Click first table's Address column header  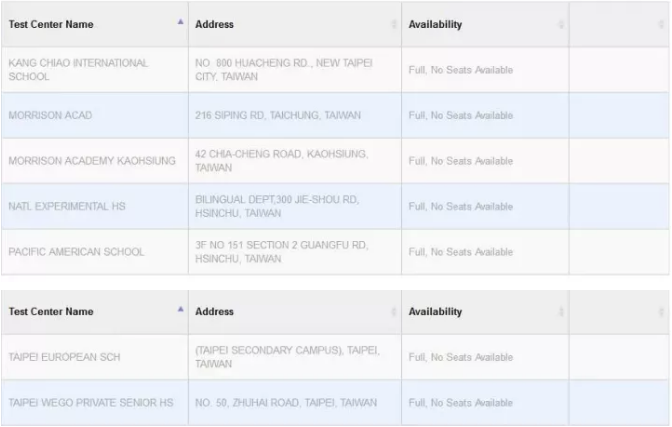click(295, 24)
